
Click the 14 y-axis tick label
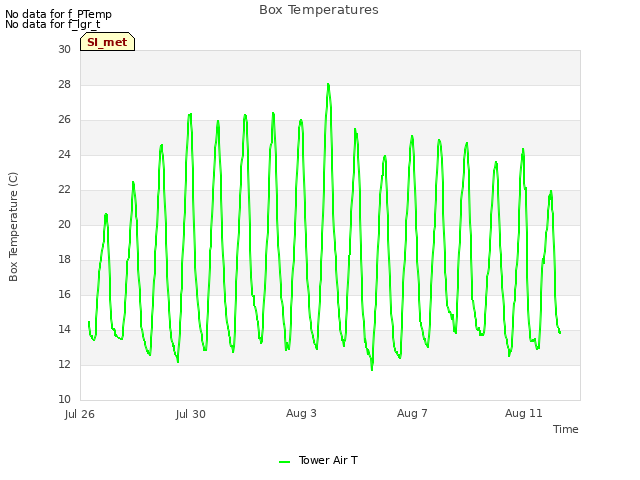coord(64,329)
